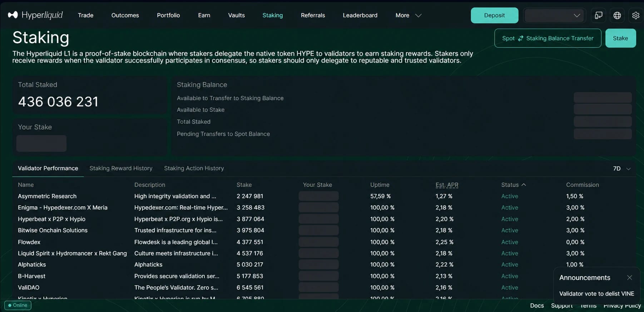Open Staking Action History tab
The height and width of the screenshot is (312, 644).
194,168
